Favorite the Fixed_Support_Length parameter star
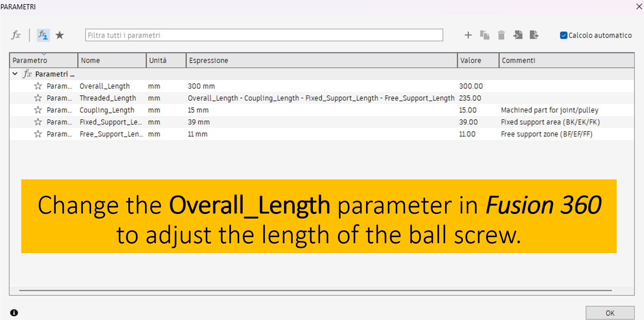Viewport: 644px width, 320px height. pos(38,122)
